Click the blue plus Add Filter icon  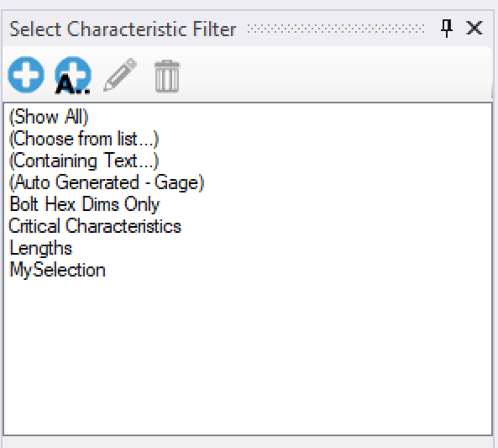[26, 75]
